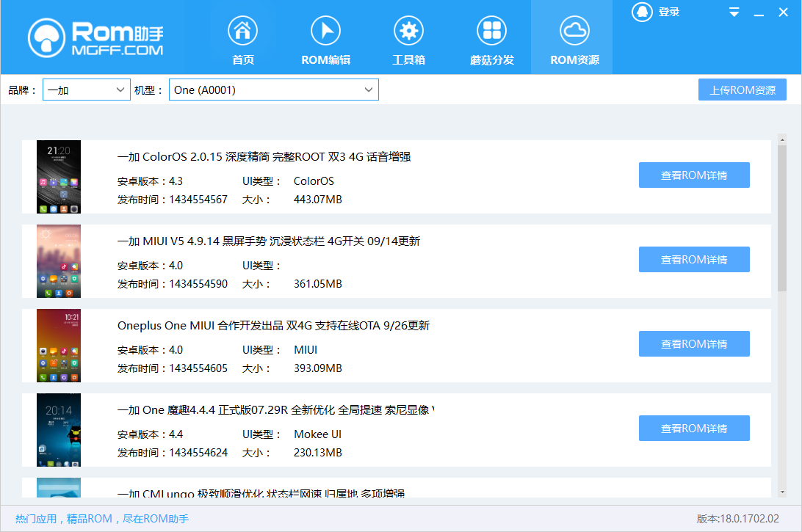This screenshot has height=532, width=802.
Task: Expand the 品牌 brand dropdown
Action: 86,90
